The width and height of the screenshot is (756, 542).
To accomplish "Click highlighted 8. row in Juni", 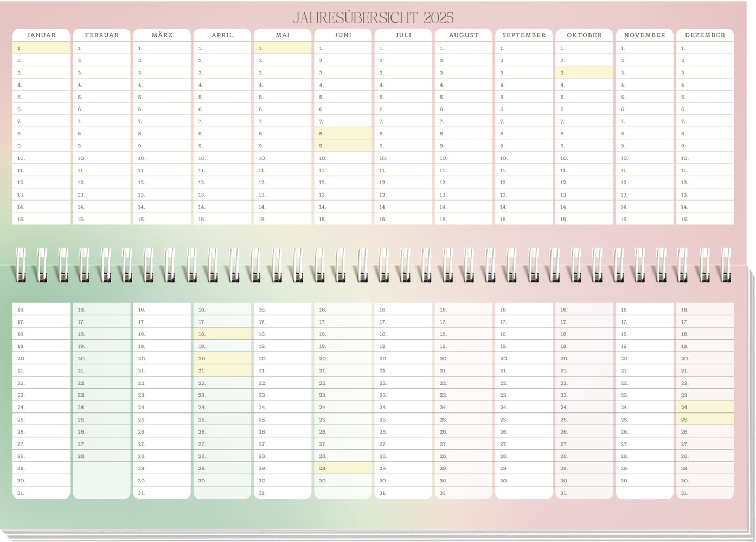I will click(x=343, y=134).
